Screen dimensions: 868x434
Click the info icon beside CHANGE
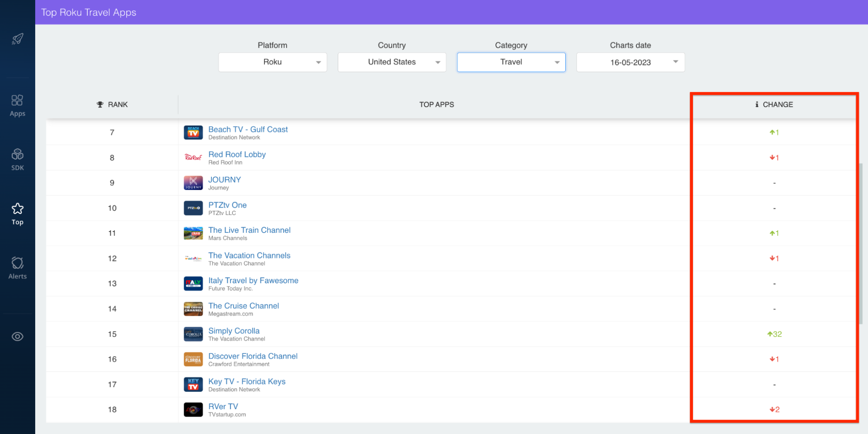click(757, 105)
